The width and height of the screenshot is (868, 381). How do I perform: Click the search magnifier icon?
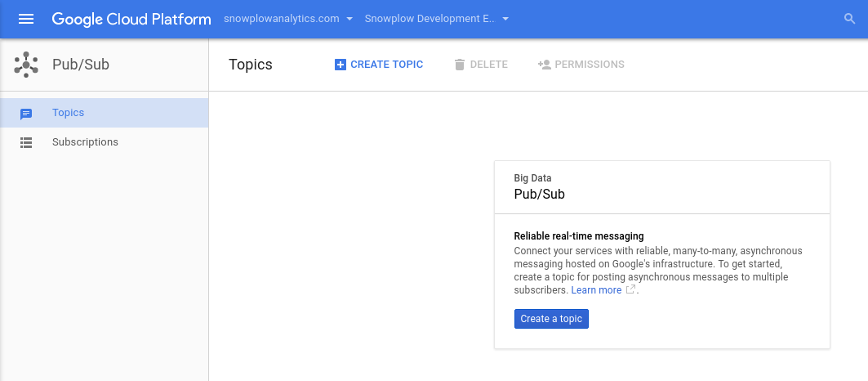pyautogui.click(x=850, y=19)
